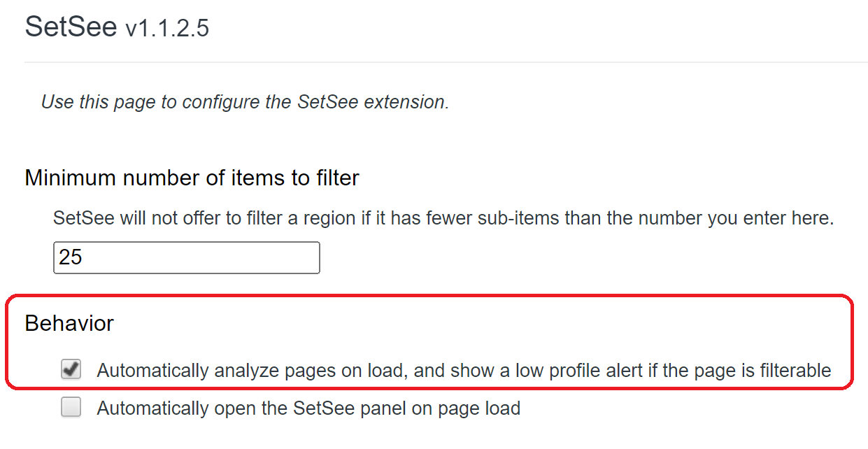Click the italic "Use this page to configure" text

point(168,102)
